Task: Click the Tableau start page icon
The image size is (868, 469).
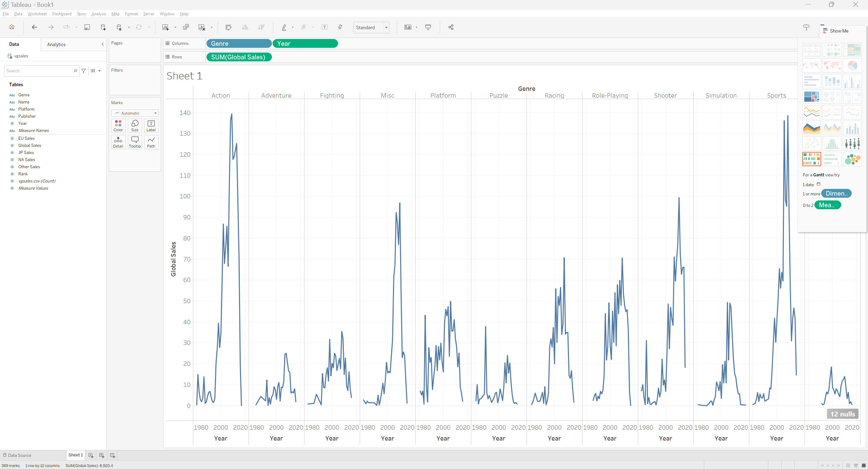Action: 12,27
